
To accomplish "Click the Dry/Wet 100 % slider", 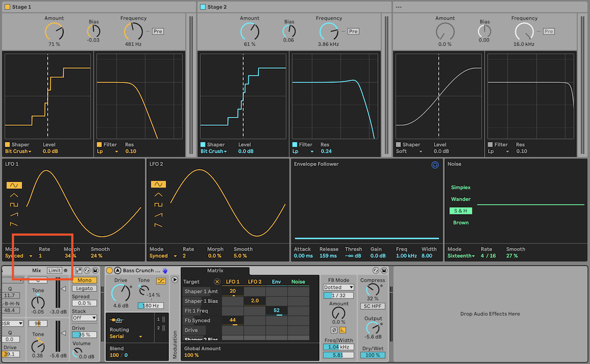I will point(372,355).
